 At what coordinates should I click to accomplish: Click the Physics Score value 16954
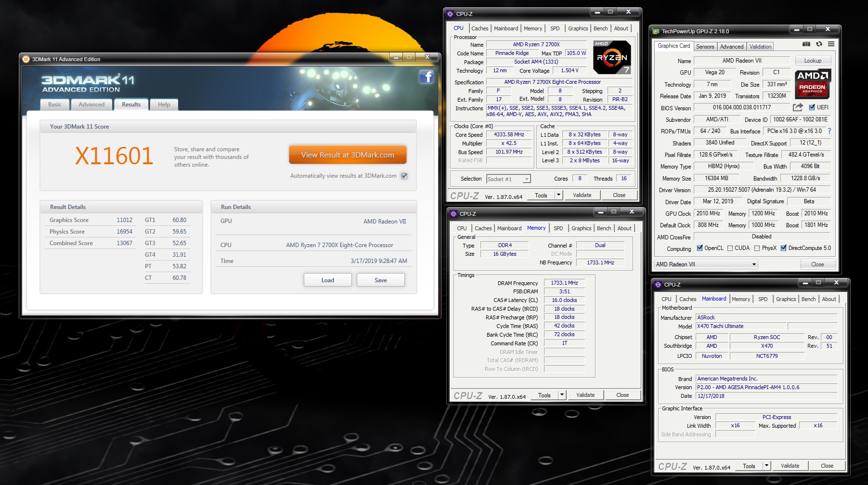pyautogui.click(x=124, y=232)
